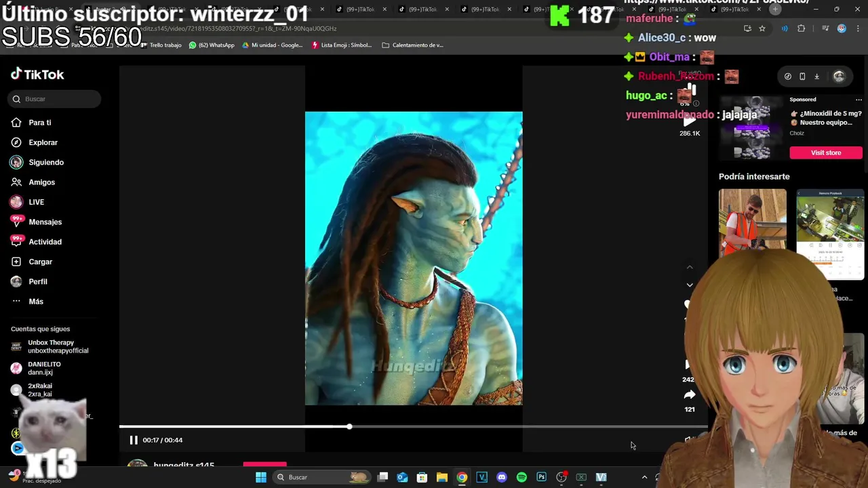Open the Calentamiento de v... bookmarks folder
This screenshot has width=868, height=488.
(412, 45)
